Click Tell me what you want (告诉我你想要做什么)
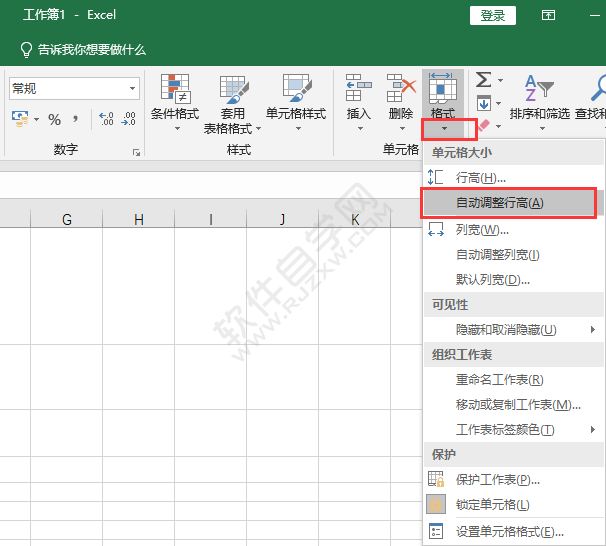Viewport: 606px width, 546px height. click(x=92, y=50)
